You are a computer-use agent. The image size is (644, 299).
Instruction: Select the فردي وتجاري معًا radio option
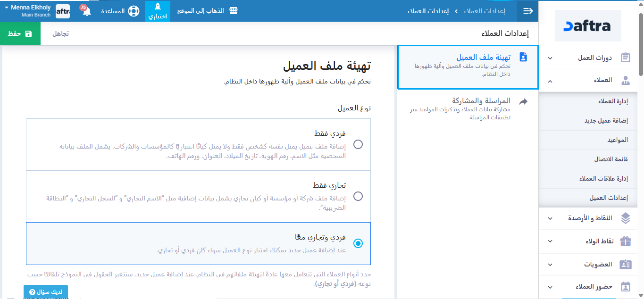(358, 243)
